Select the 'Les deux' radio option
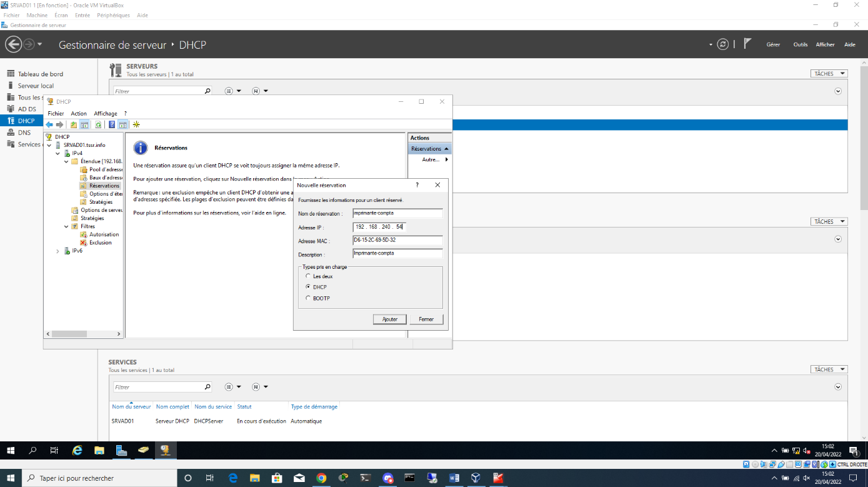The image size is (868, 487). click(308, 276)
